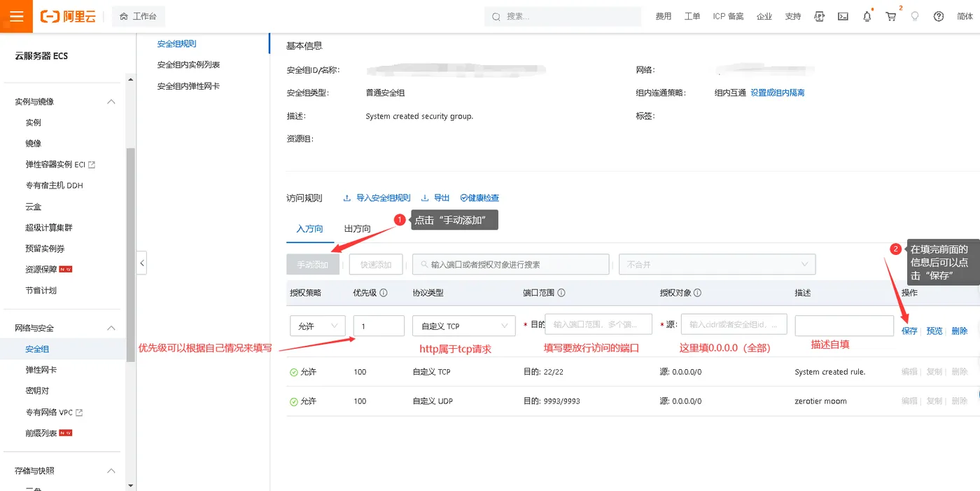Click the lightbulb suggestions icon

[915, 16]
